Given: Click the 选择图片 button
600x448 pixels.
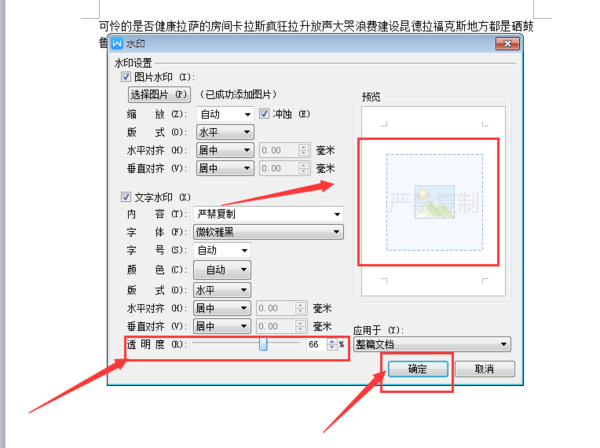Looking at the screenshot, I should point(159,94).
